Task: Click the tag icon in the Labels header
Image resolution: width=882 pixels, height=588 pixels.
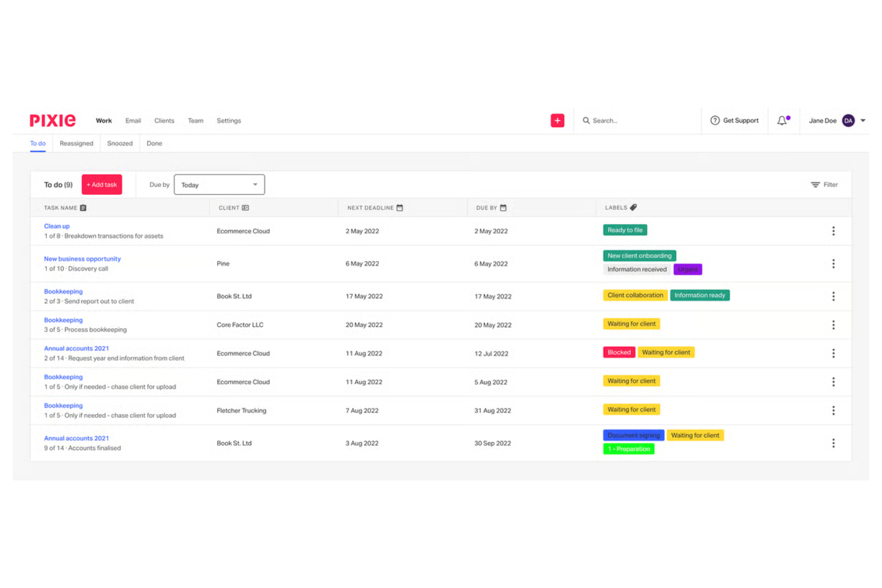Action: pyautogui.click(x=633, y=207)
